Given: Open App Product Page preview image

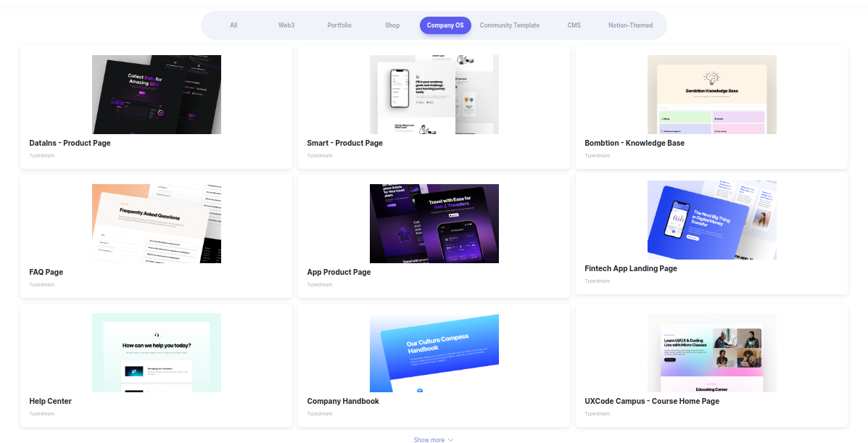Looking at the screenshot, I should (x=434, y=224).
